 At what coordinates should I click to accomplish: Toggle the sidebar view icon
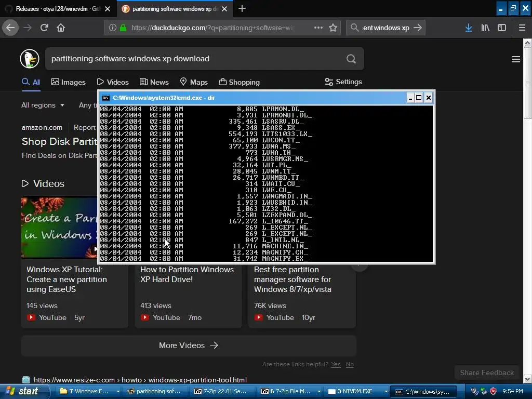[x=502, y=28]
